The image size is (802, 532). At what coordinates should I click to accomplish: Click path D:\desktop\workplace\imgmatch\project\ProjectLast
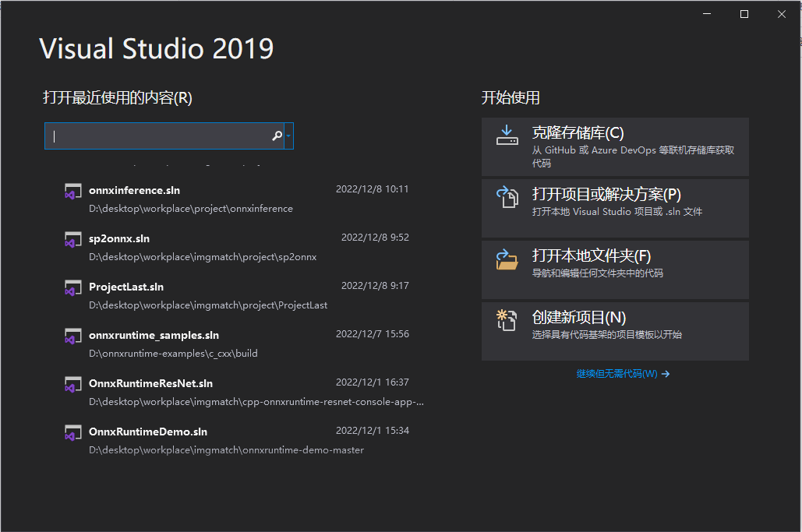click(x=208, y=305)
